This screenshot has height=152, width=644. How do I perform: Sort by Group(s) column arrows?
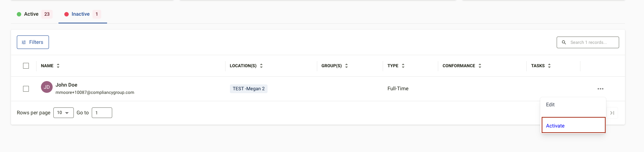(x=346, y=66)
